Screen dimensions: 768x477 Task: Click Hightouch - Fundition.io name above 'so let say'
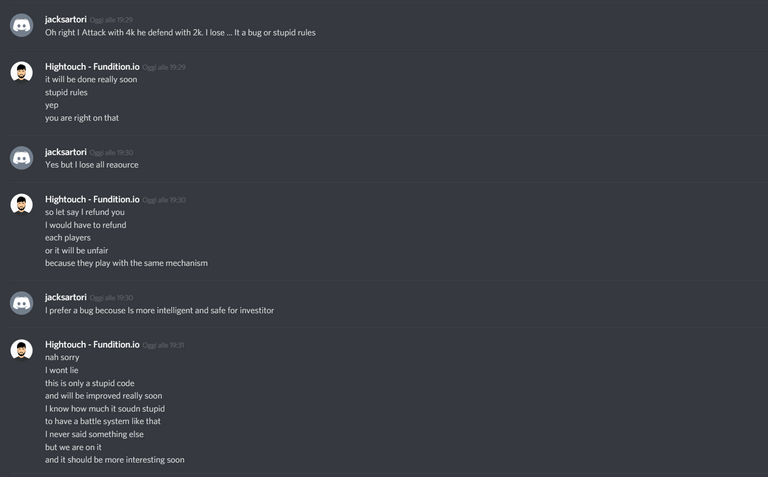click(x=92, y=199)
